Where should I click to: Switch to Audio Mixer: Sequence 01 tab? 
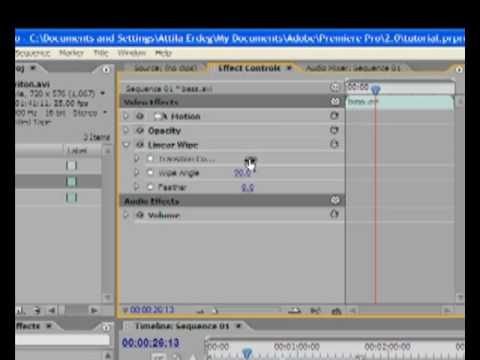tap(353, 68)
